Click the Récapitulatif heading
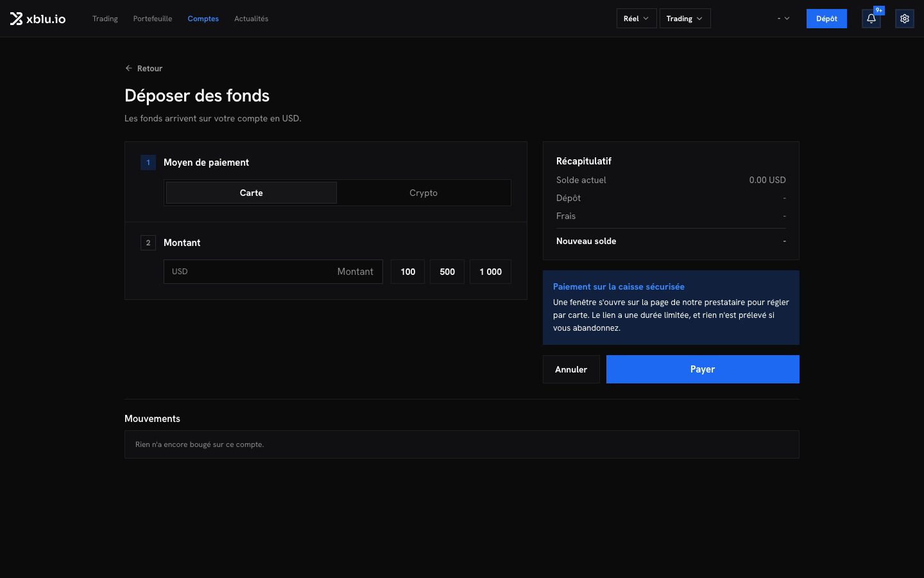Viewport: 924px width, 578px height. click(x=584, y=161)
